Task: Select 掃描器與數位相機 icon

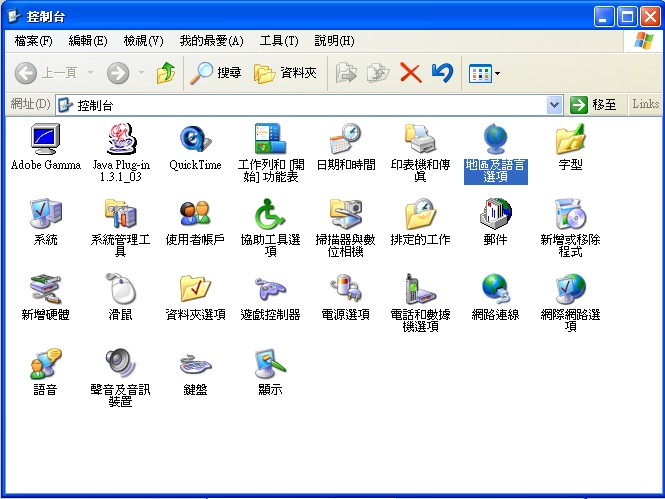Action: 346,214
